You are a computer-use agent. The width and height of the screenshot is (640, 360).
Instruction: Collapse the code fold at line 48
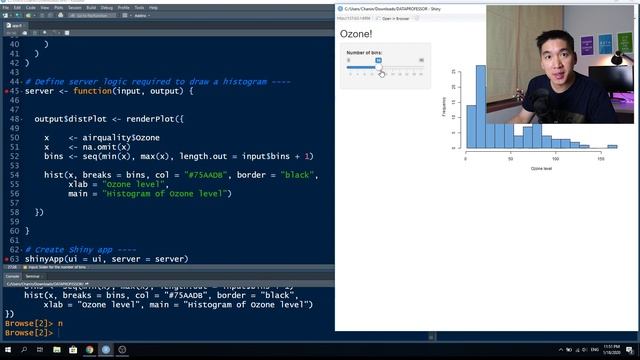click(x=21, y=120)
